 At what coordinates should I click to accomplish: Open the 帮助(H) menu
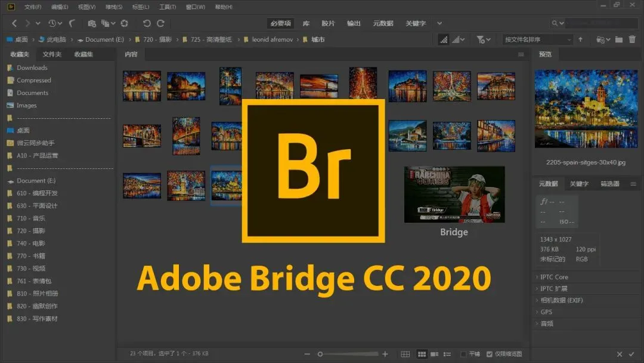(224, 7)
